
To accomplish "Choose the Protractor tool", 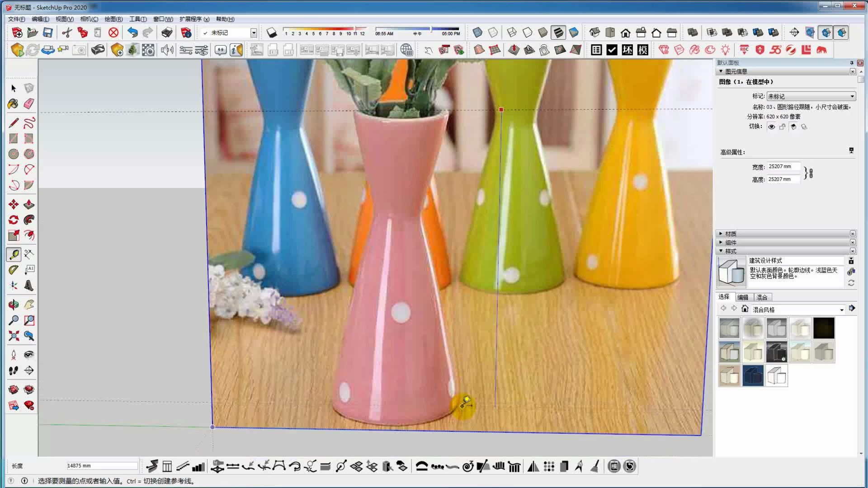I will (13, 270).
